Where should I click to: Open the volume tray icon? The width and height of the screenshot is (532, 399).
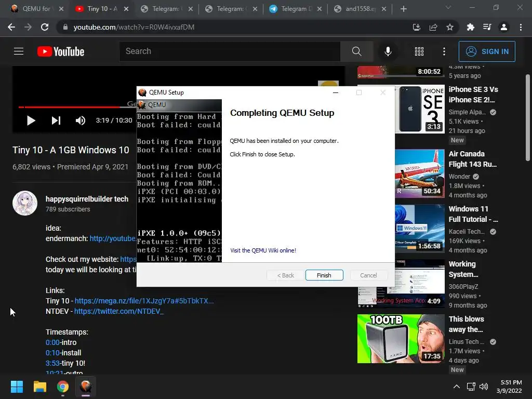pyautogui.click(x=484, y=387)
